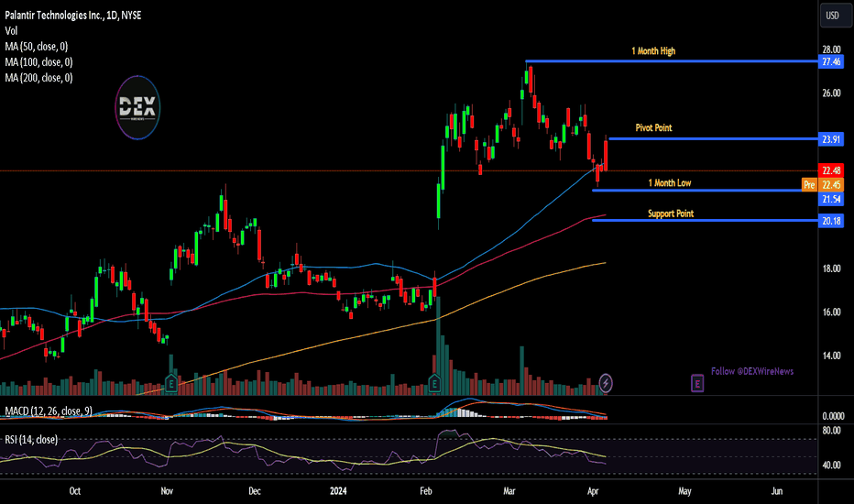854x504 pixels.
Task: Click the 28.00 price scale value
Action: coord(831,49)
